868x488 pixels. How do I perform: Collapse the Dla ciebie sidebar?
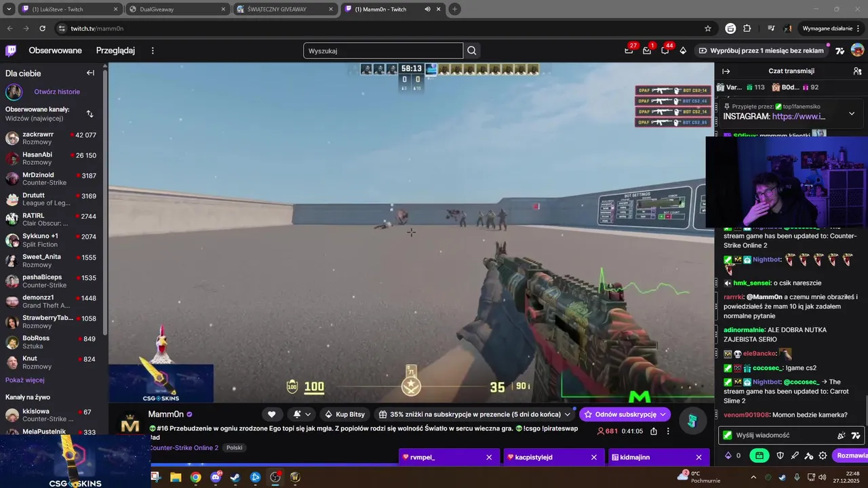coord(90,73)
